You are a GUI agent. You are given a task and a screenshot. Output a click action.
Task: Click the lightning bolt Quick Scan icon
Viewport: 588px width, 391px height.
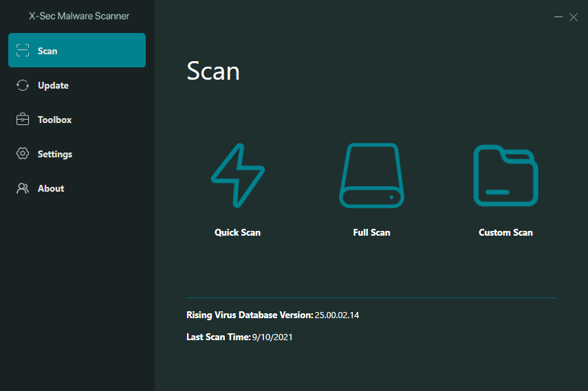click(237, 175)
